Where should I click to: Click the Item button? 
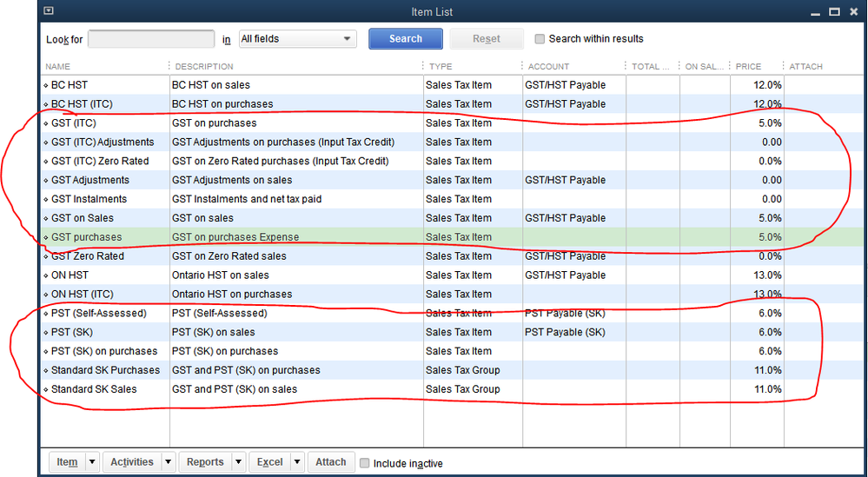click(68, 462)
